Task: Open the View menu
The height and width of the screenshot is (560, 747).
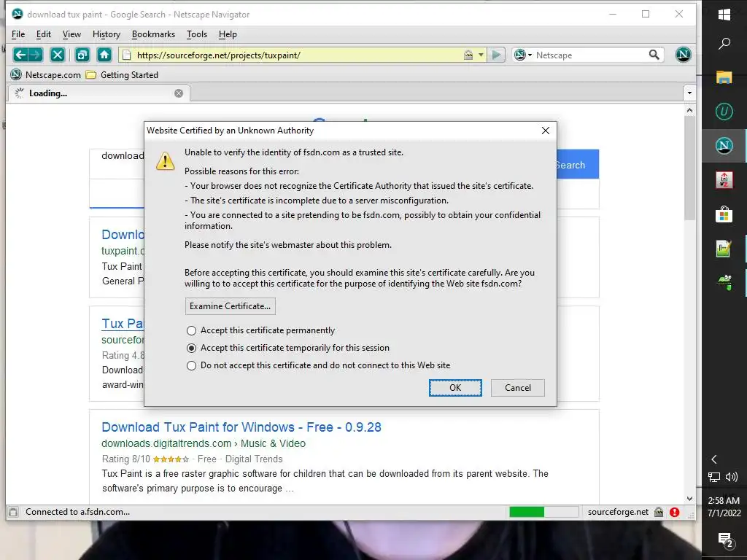Action: click(71, 34)
